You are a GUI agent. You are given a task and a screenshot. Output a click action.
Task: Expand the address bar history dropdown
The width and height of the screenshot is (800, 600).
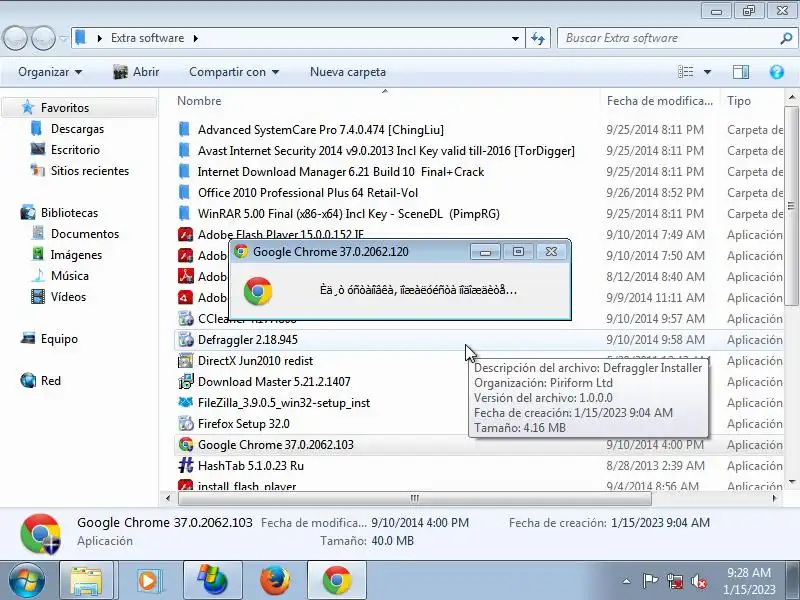tap(515, 38)
